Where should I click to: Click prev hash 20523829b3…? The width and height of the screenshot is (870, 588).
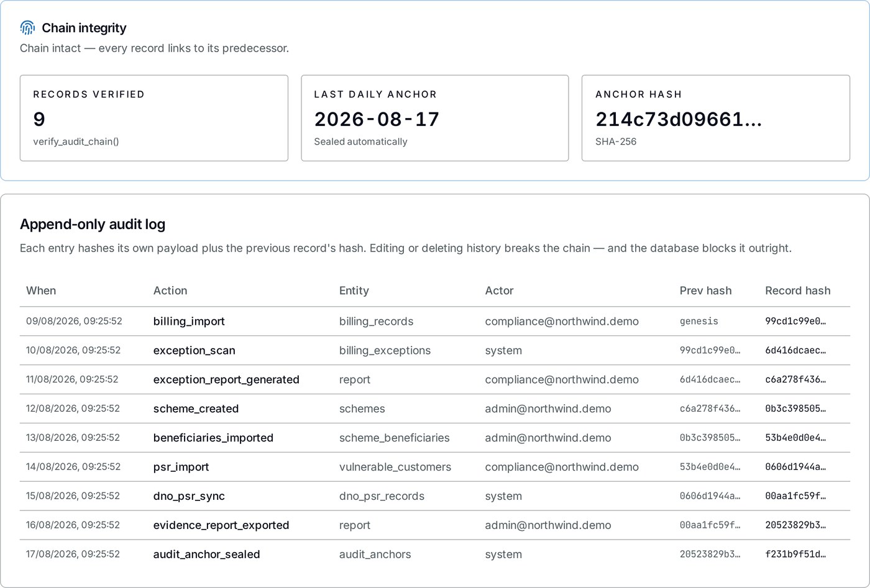pos(710,554)
